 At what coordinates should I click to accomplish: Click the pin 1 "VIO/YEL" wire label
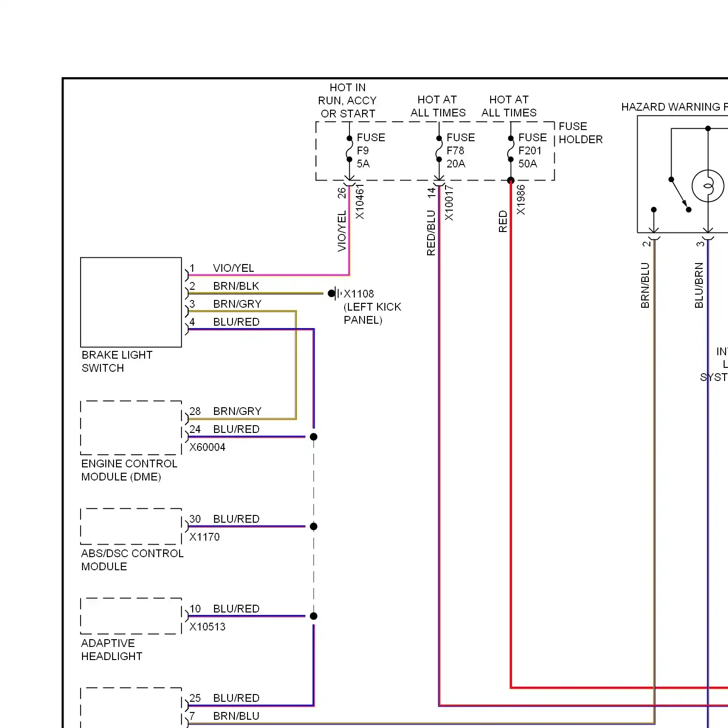pos(233,268)
